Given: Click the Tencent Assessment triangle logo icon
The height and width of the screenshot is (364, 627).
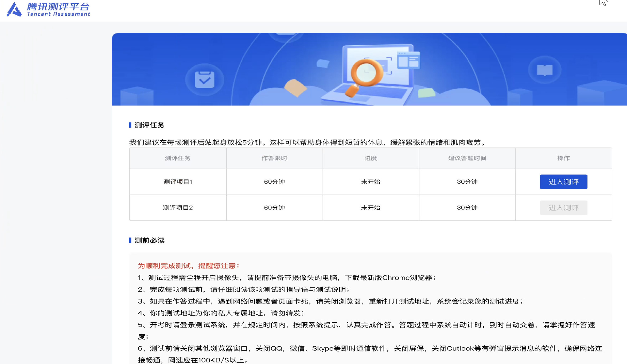Looking at the screenshot, I should [x=14, y=10].
